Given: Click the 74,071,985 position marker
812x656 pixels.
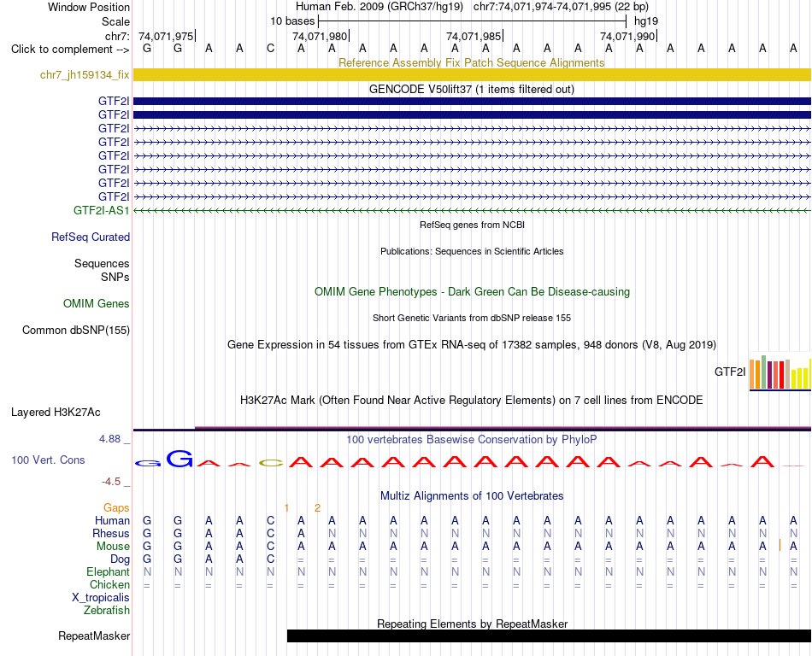Looking at the screenshot, I should point(474,36).
